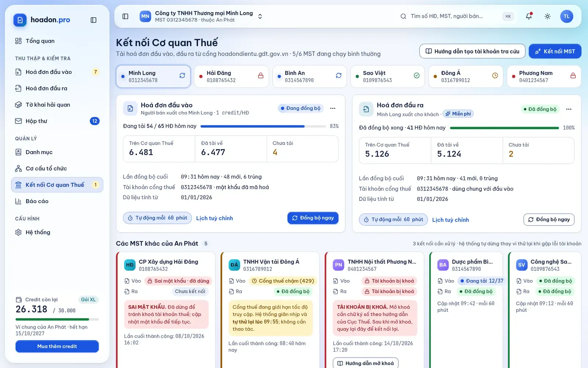Click the Miễn phí badge
Viewport: 588px width, 368px height.
(x=458, y=114)
